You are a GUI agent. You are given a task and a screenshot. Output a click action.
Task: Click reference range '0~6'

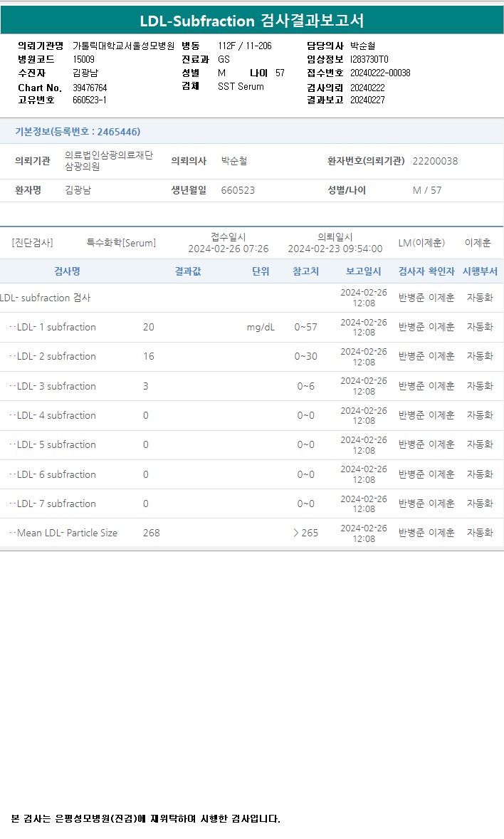(305, 386)
